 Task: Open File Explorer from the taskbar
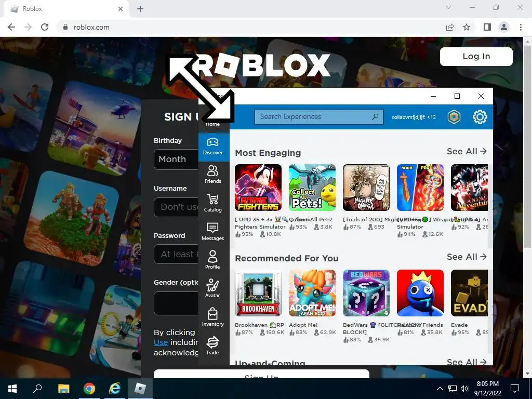click(63, 389)
